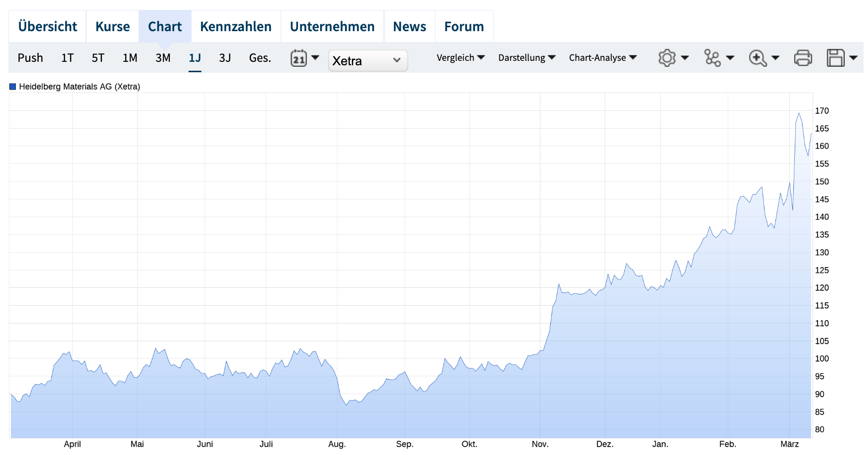Screen dimensions: 868x455
Task: Expand the arrow next to share icon
Action: click(x=730, y=58)
